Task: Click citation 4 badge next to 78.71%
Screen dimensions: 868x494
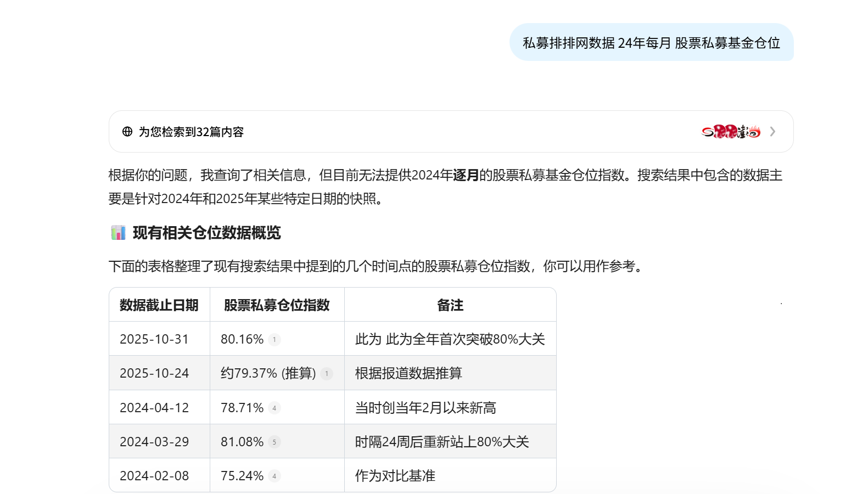Action: (275, 408)
